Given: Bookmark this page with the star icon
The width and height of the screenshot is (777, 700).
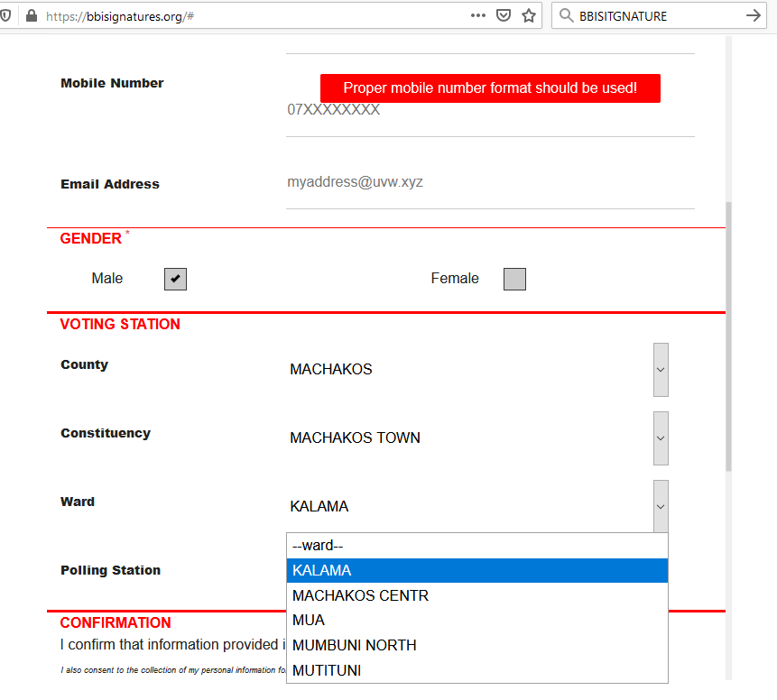Looking at the screenshot, I should click(x=529, y=15).
